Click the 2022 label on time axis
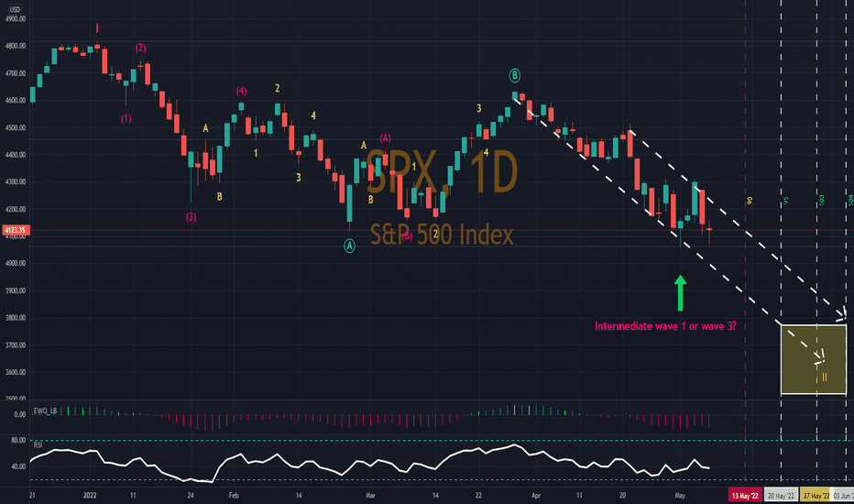The width and height of the screenshot is (854, 504). point(90,495)
